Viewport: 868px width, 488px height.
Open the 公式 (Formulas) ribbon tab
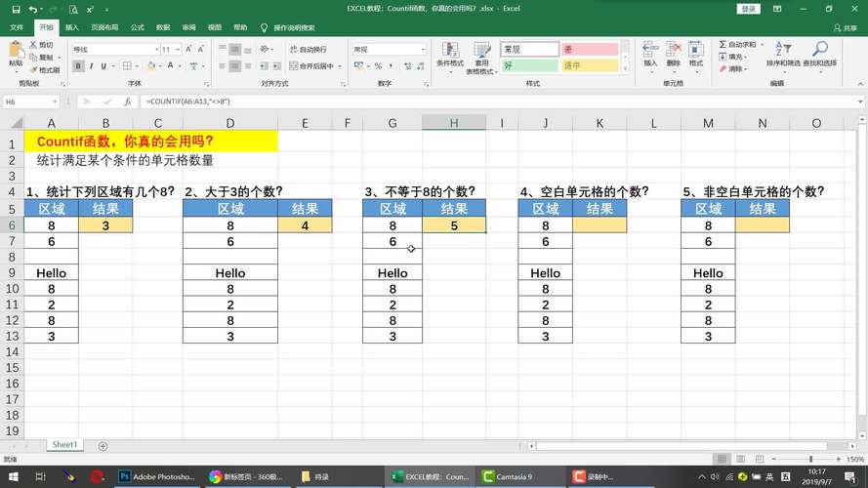[137, 28]
